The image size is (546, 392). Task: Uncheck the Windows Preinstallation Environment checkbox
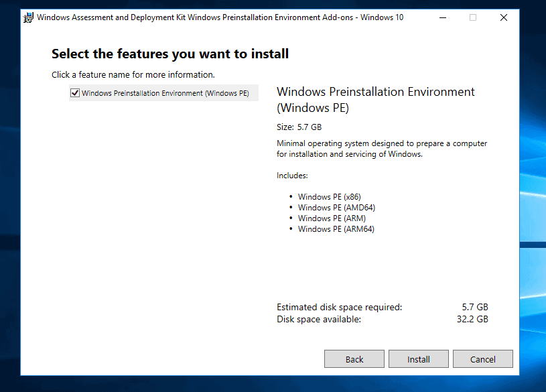[x=75, y=92]
